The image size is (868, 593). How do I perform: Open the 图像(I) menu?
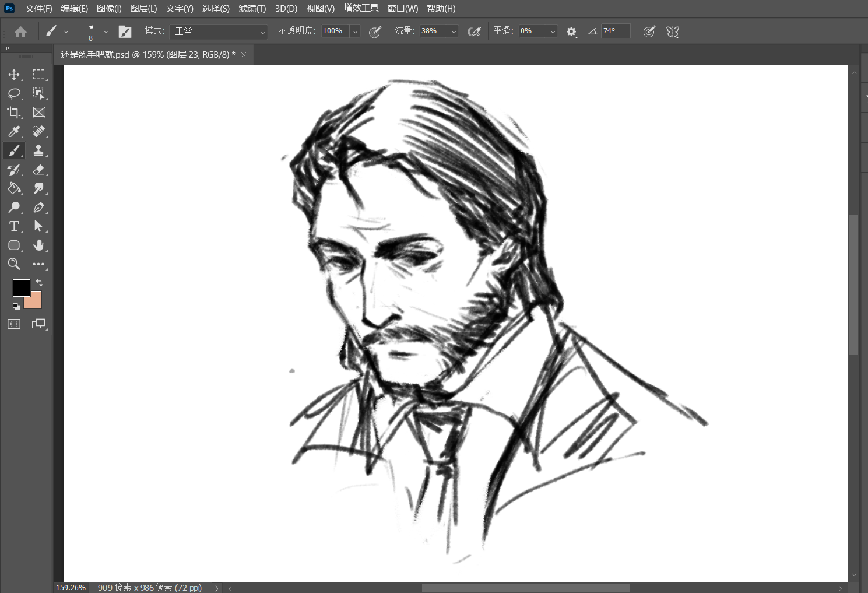point(109,9)
